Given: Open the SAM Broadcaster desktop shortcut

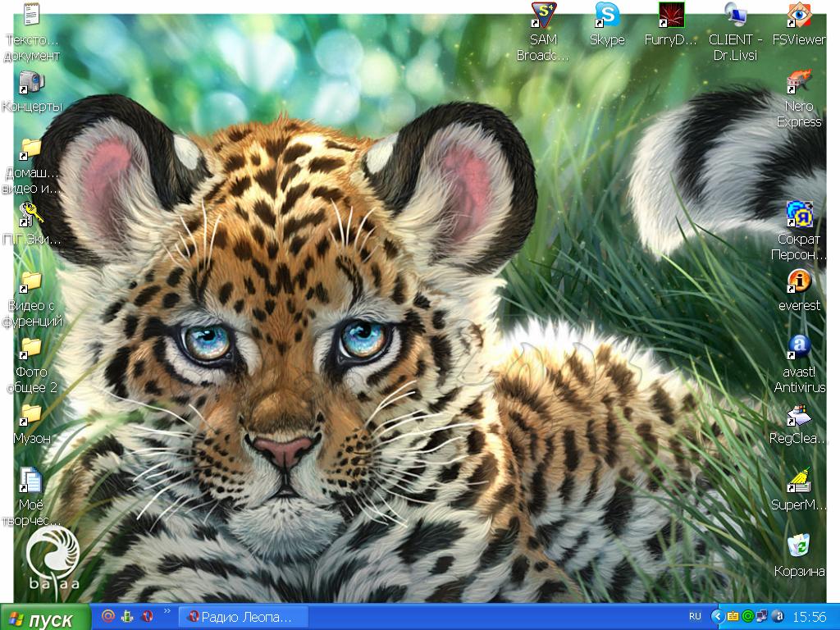Looking at the screenshot, I should 542,15.
